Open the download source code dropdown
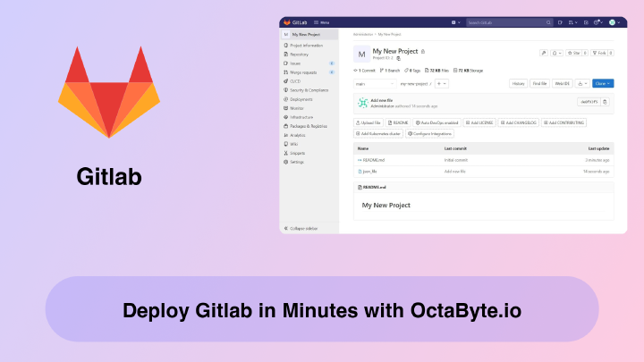The image size is (644, 362). (582, 84)
